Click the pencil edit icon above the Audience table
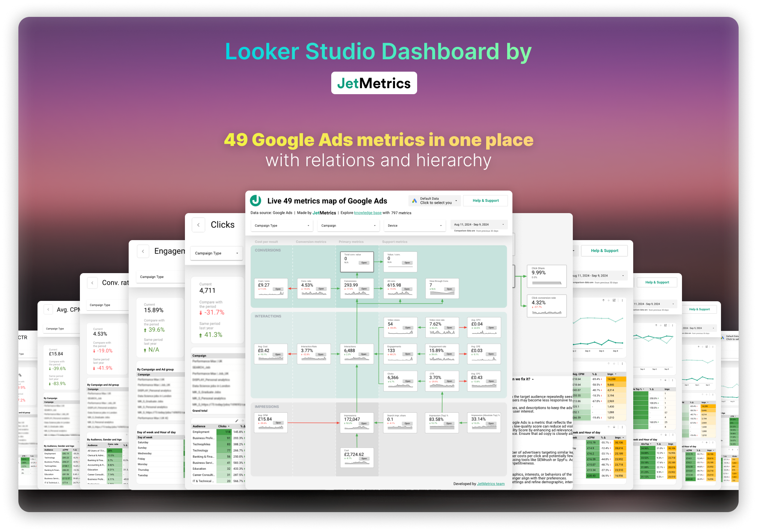 click(x=237, y=421)
